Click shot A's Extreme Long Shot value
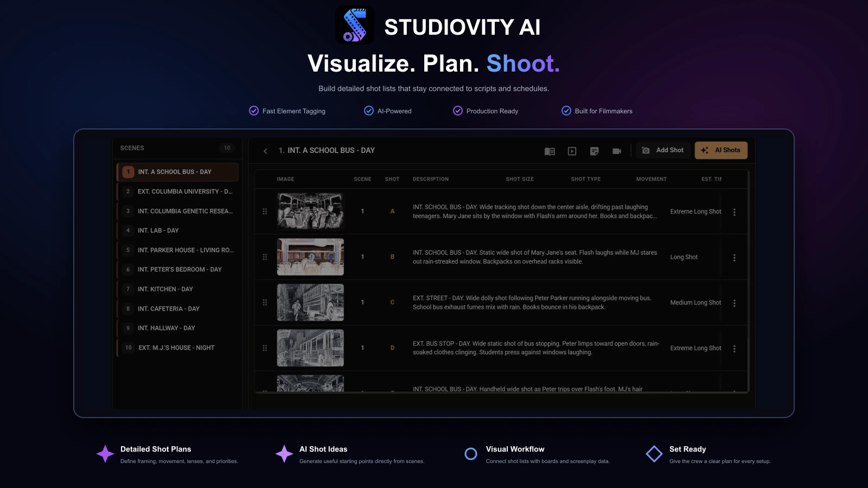 pyautogui.click(x=695, y=211)
